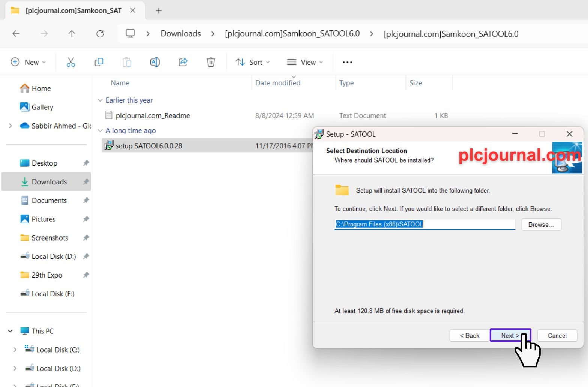Go up one folder level arrow
588x387 pixels.
point(72,34)
